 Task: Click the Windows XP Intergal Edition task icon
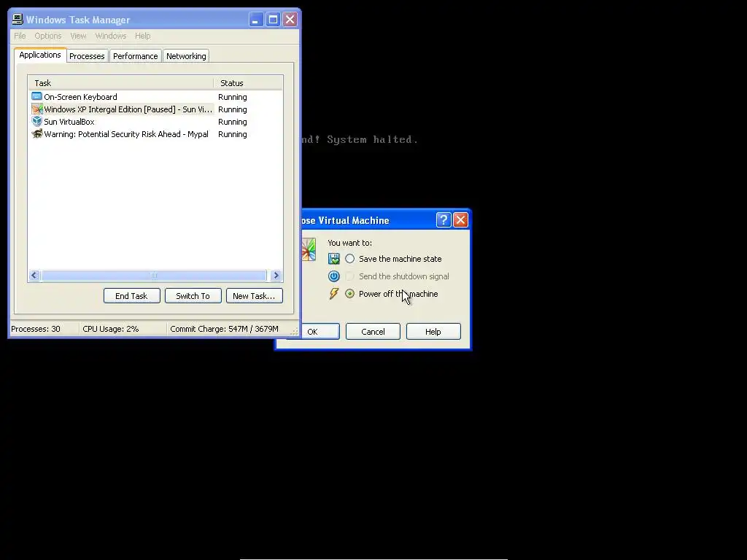pyautogui.click(x=36, y=109)
